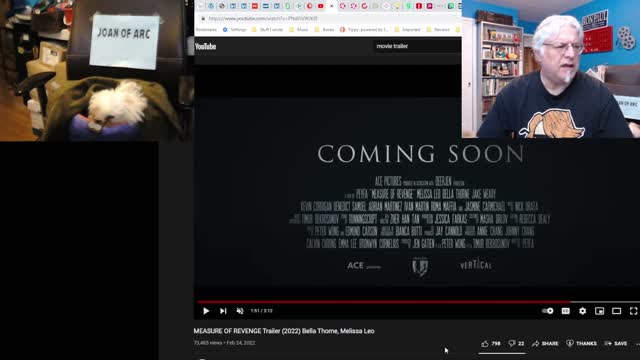Save the video with the SAVE button
This screenshot has width=640, height=360.
coord(616,344)
